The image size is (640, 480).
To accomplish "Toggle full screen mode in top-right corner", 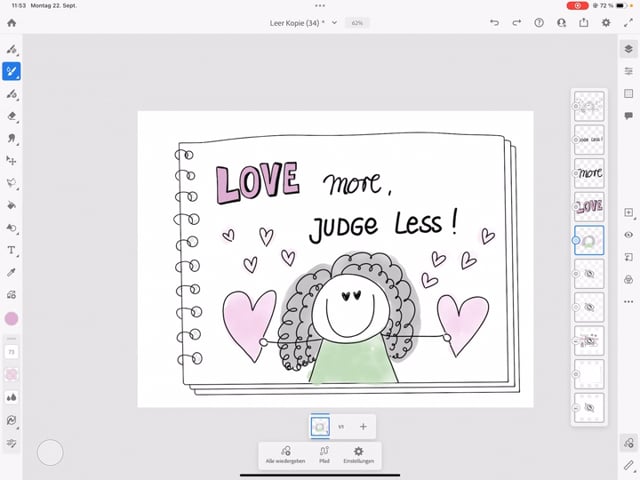I will pyautogui.click(x=628, y=22).
